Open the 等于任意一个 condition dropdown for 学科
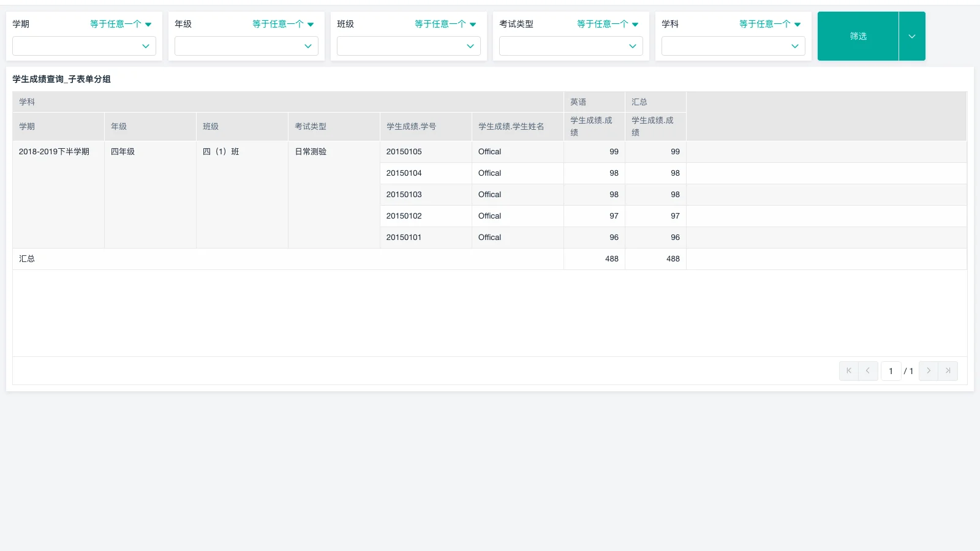 [769, 24]
